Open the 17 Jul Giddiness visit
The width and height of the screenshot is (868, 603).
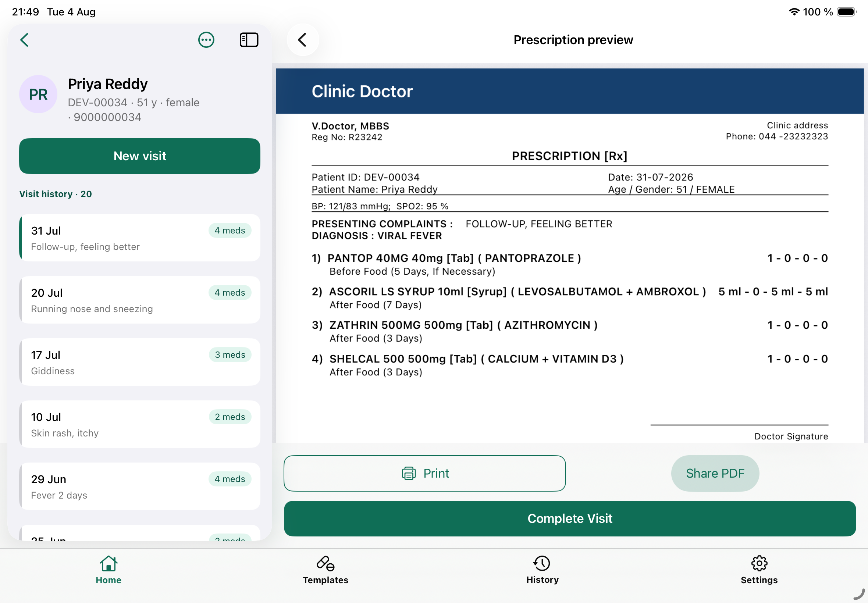point(140,362)
